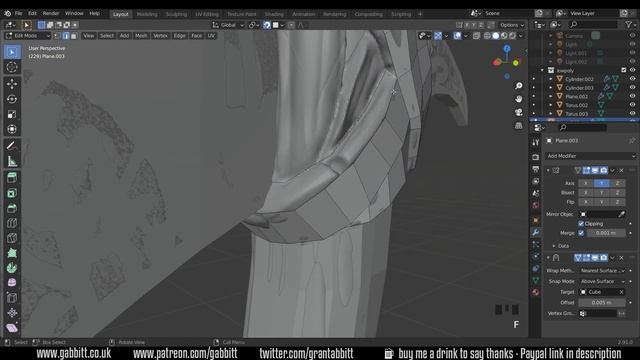640x360 pixels.
Task: Open the viewport Options dropdown
Action: (x=511, y=25)
